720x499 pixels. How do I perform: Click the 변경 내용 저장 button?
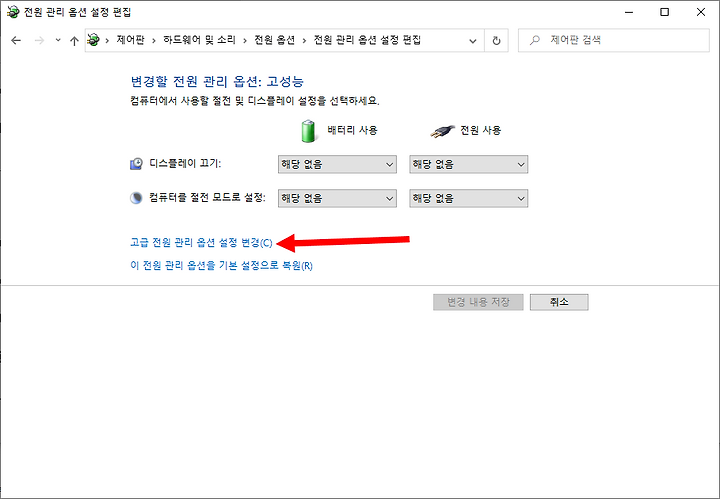point(478,302)
